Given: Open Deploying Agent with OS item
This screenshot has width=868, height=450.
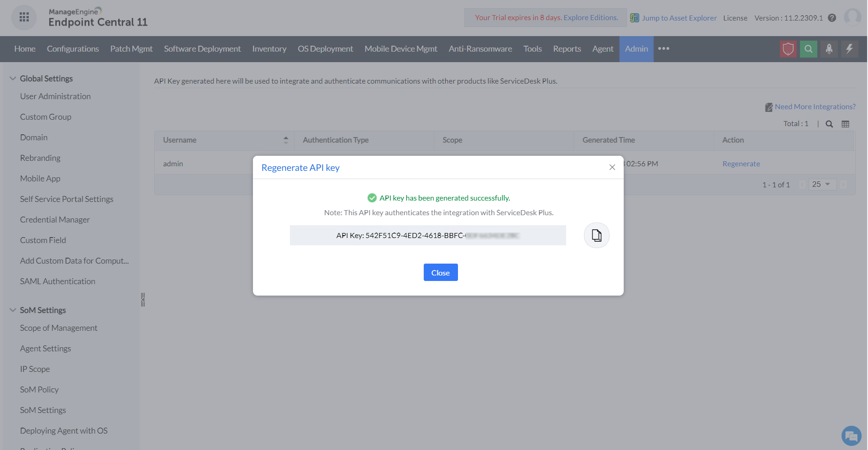Looking at the screenshot, I should point(64,431).
